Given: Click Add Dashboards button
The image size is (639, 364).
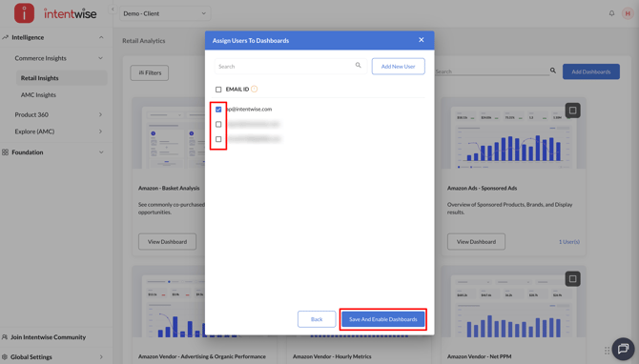Looking at the screenshot, I should pyautogui.click(x=591, y=71).
